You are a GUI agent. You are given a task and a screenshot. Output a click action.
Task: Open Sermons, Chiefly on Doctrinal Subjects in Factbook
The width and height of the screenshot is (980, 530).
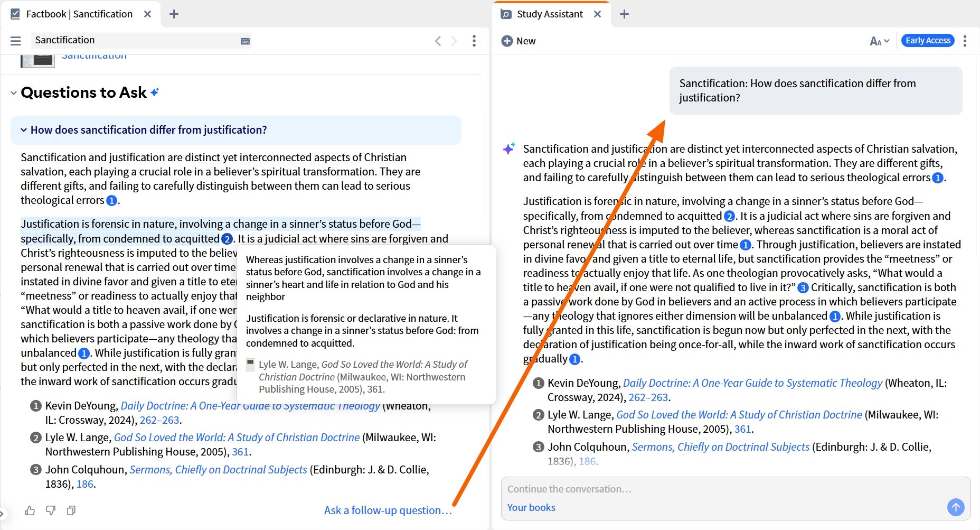pyautogui.click(x=218, y=470)
